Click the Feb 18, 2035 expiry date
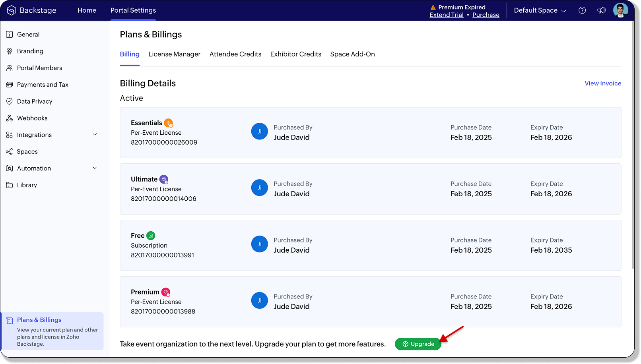Image resolution: width=641 pixels, height=364 pixels. (551, 250)
